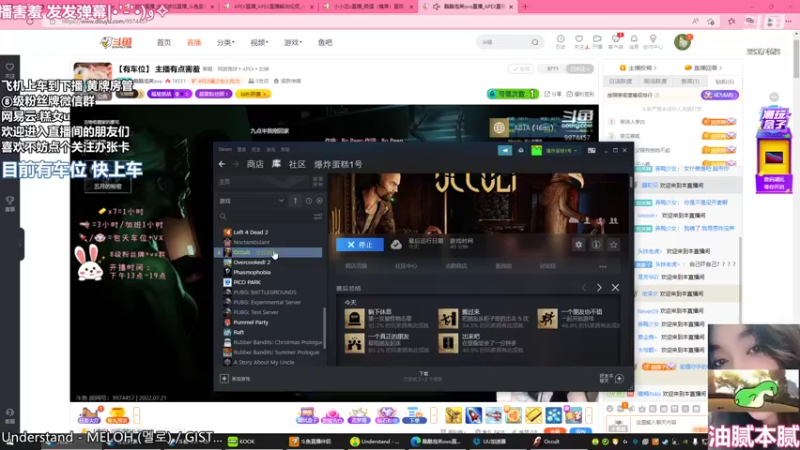Click the Steam announcements megaphone button
The height and width of the screenshot is (450, 800).
[505, 151]
